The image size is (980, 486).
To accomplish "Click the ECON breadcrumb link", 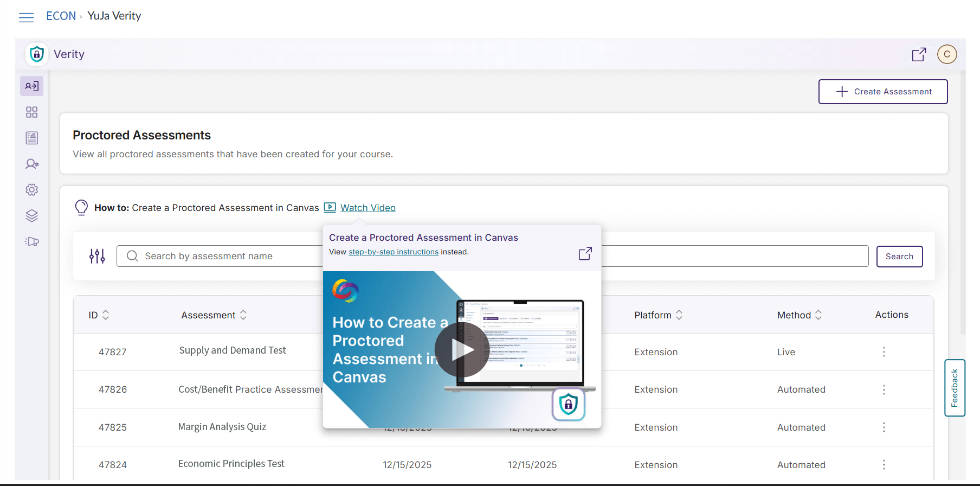I will point(61,16).
